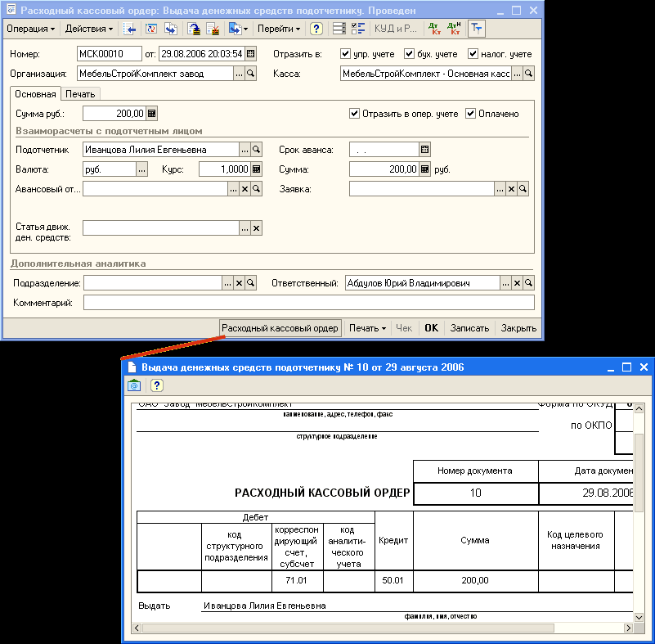Click Подразделение ellipsis select button
Viewport: 655px width, 644px height.
point(227,283)
